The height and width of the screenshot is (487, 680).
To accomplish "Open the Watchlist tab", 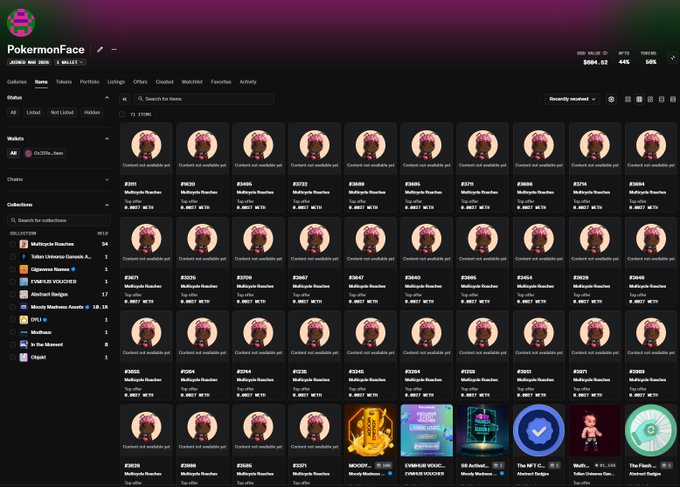I will (x=192, y=82).
